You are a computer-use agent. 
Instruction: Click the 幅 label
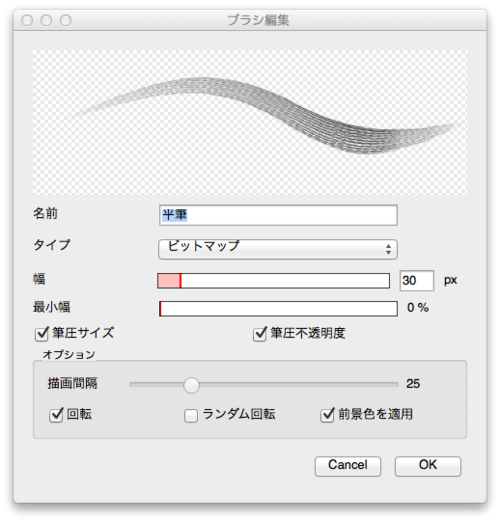click(39, 279)
